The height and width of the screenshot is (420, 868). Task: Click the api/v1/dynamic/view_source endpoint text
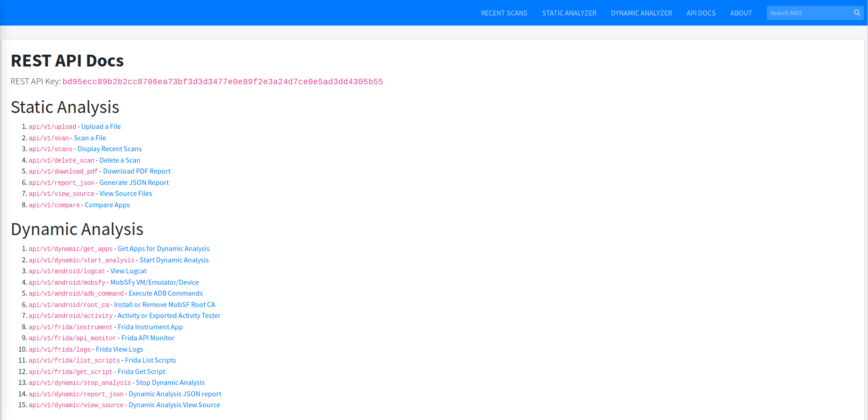[76, 405]
